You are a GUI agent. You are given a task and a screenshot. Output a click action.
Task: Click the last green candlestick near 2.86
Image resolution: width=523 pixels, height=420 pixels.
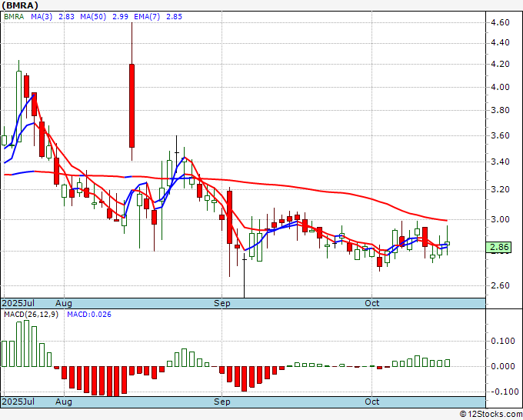[x=448, y=243]
